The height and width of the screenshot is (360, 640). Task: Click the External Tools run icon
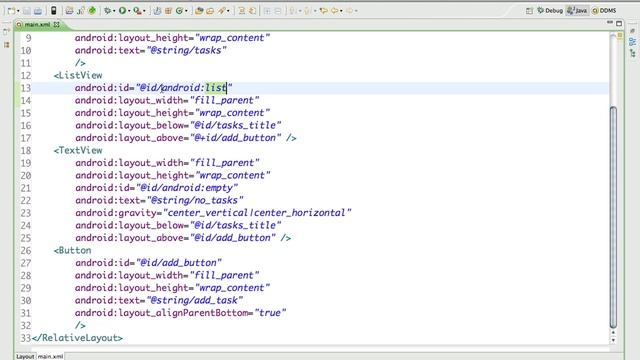(138, 11)
